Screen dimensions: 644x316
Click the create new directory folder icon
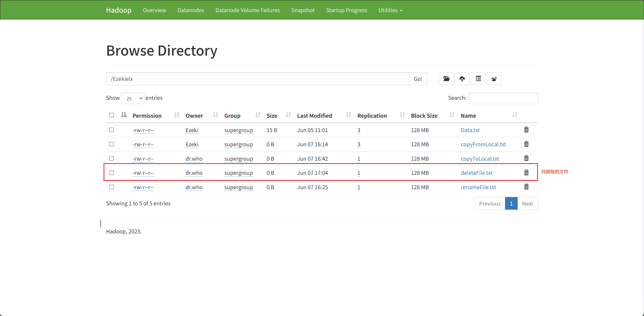(446, 79)
